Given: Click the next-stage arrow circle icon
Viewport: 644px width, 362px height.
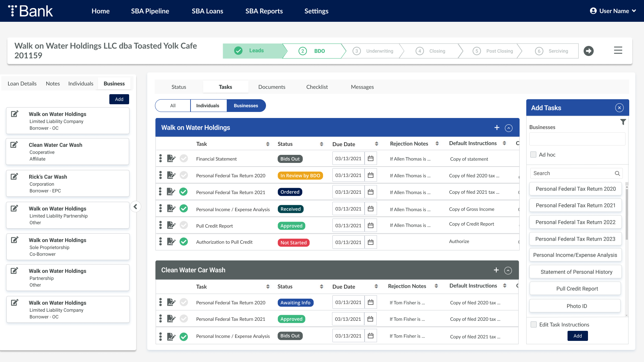Looking at the screenshot, I should pyautogui.click(x=588, y=51).
